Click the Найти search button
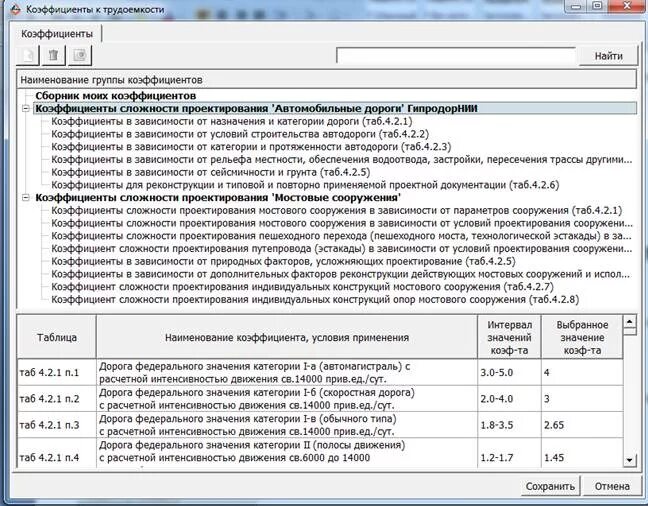Image resolution: width=648 pixels, height=506 pixels. [608, 56]
